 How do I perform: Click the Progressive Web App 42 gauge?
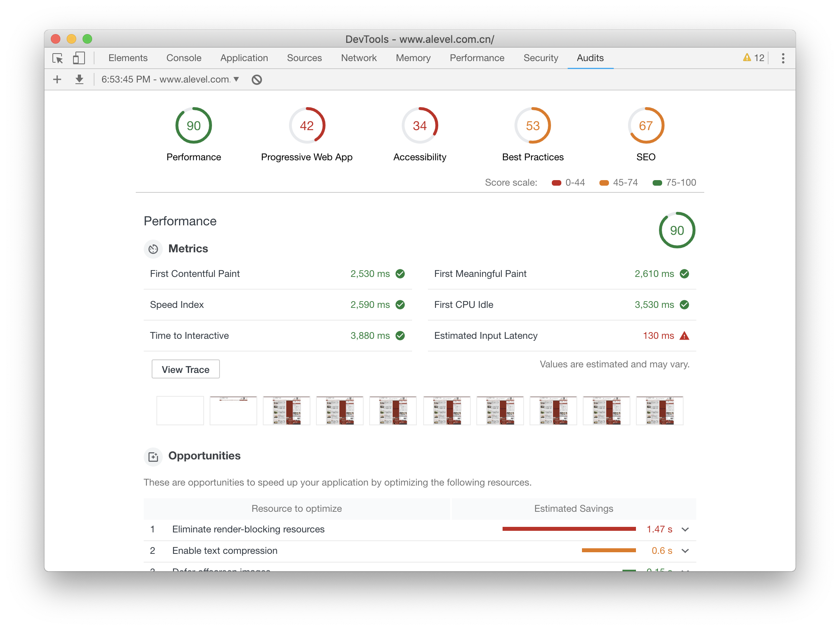click(307, 125)
